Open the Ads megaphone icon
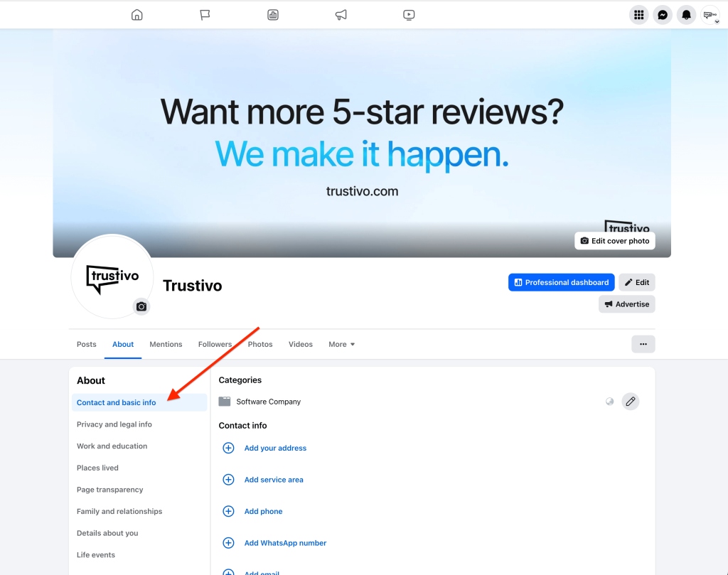The height and width of the screenshot is (575, 728). (341, 15)
